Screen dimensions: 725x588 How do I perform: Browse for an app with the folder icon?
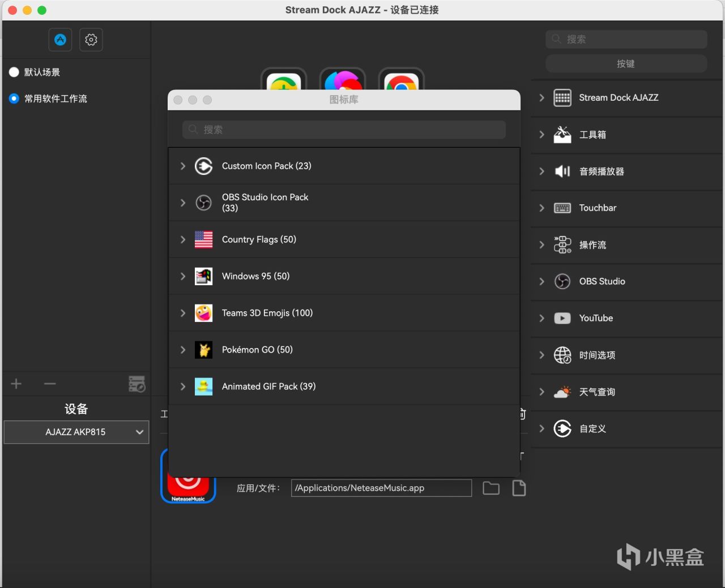click(491, 488)
